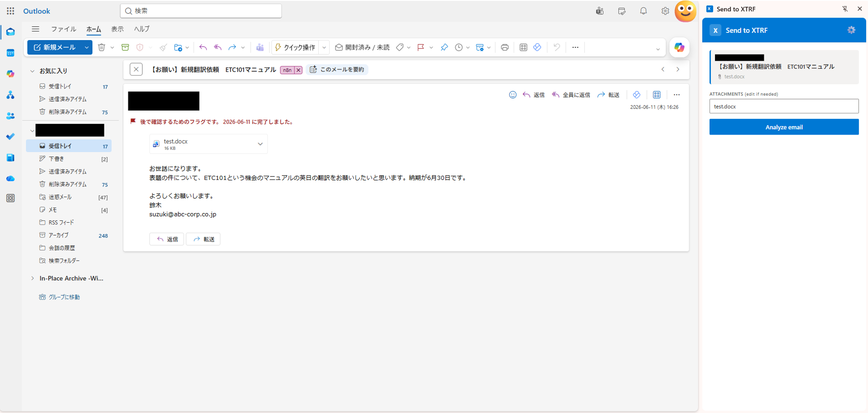Open People in the left app rail

(10, 116)
